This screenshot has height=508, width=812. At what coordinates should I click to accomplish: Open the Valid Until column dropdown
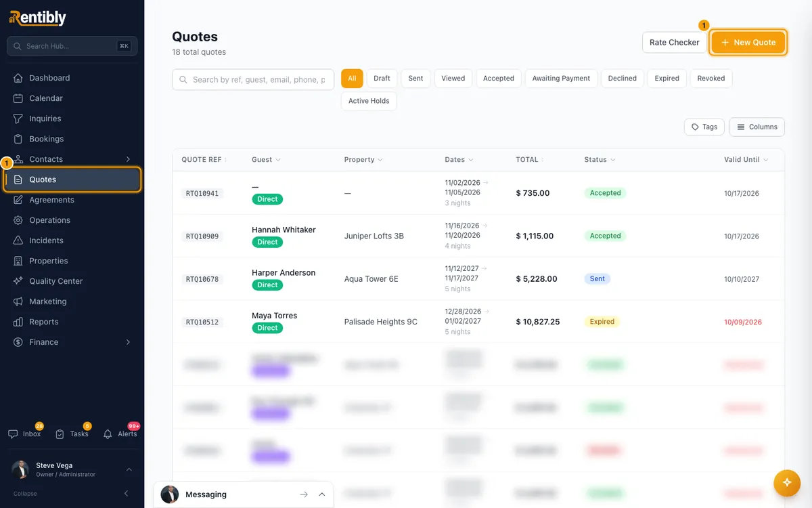click(766, 160)
